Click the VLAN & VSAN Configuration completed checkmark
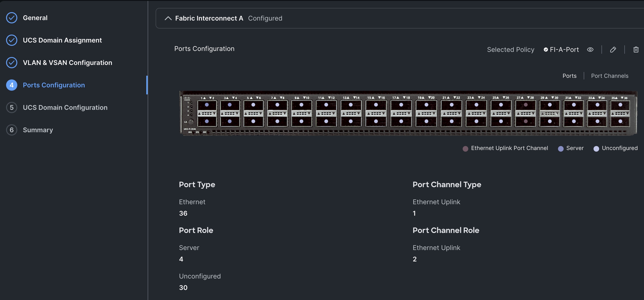 pos(11,63)
